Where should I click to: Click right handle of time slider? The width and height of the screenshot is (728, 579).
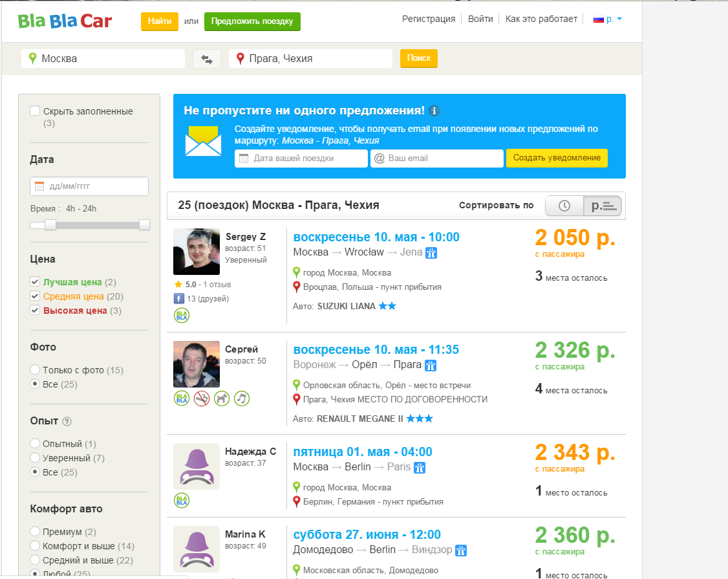coord(144,225)
